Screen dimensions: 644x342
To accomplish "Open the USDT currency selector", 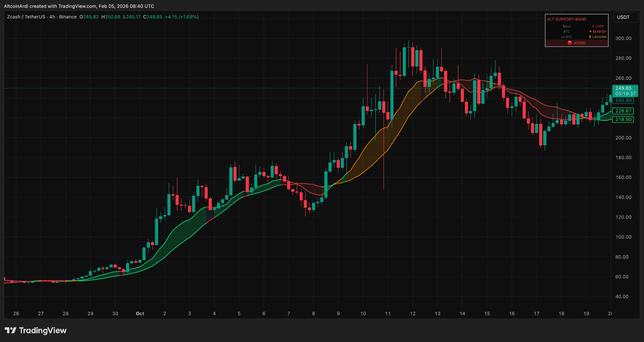I will click(x=626, y=17).
